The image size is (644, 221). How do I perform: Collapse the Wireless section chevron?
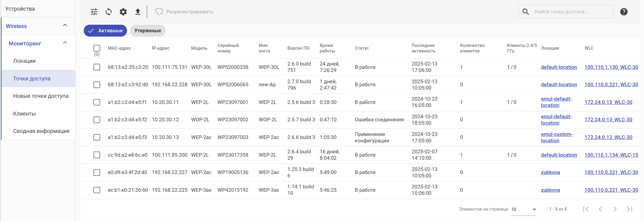[65, 26]
